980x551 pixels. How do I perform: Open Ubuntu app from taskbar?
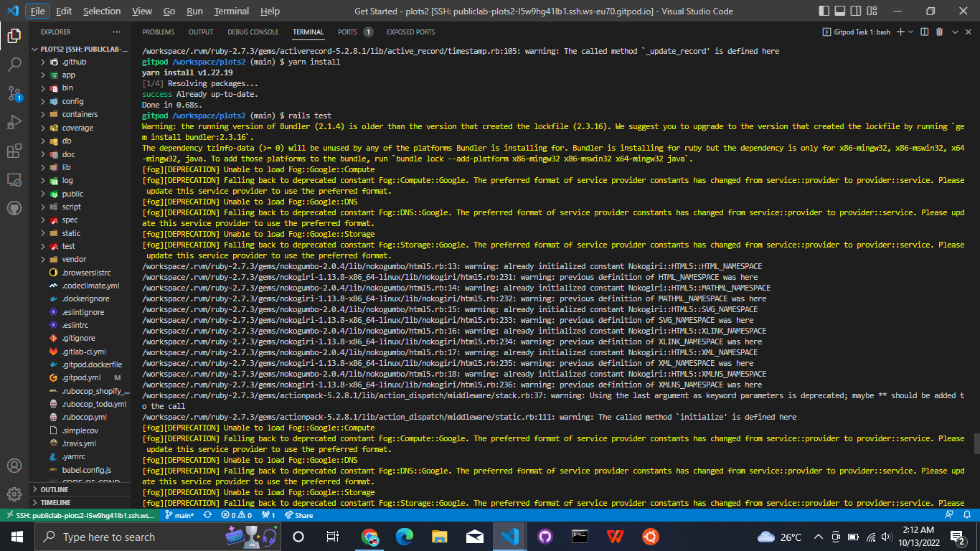(651, 537)
